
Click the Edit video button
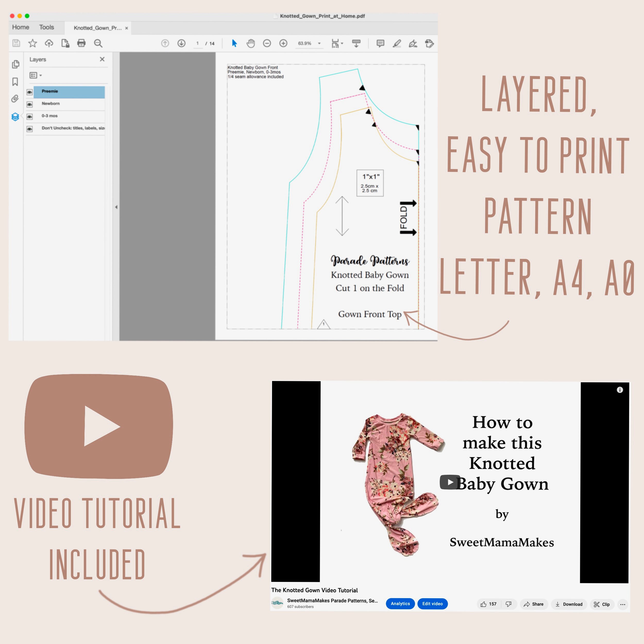coord(432,604)
